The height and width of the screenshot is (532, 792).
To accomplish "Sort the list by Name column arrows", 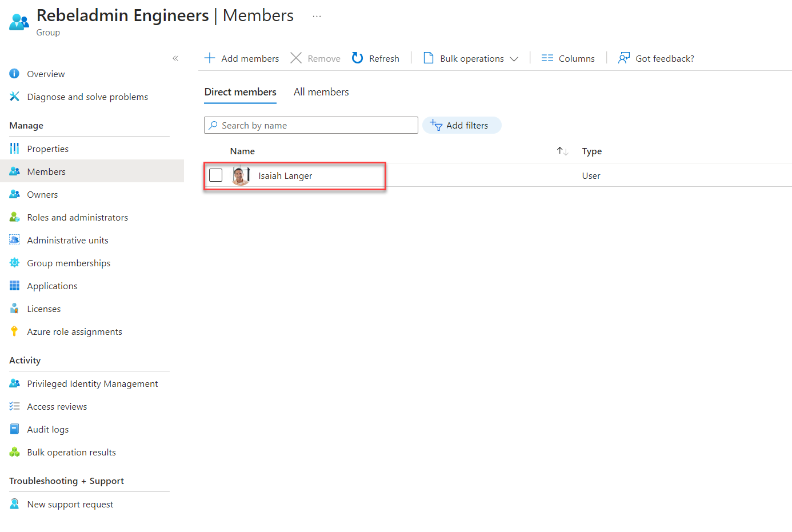I will tap(562, 151).
